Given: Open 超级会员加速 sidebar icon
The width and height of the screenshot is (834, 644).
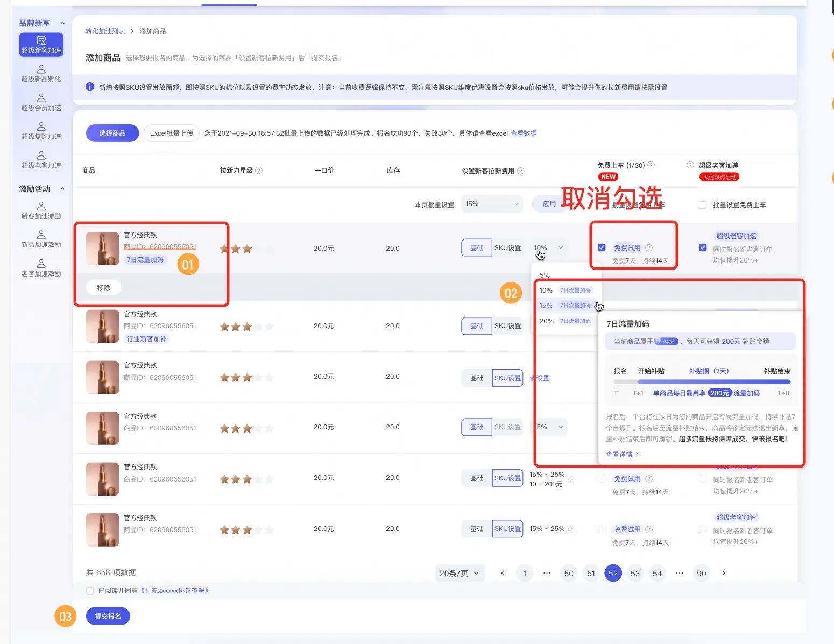Looking at the screenshot, I should pos(41,98).
